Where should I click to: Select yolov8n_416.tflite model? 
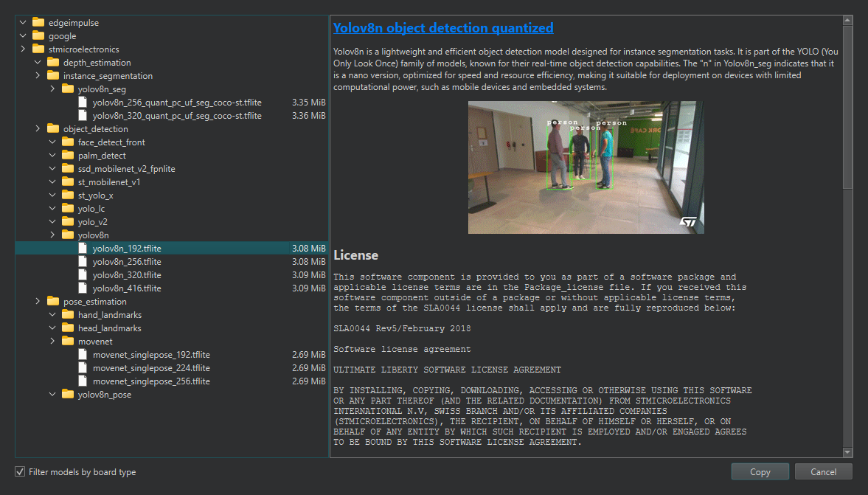[x=172, y=288]
